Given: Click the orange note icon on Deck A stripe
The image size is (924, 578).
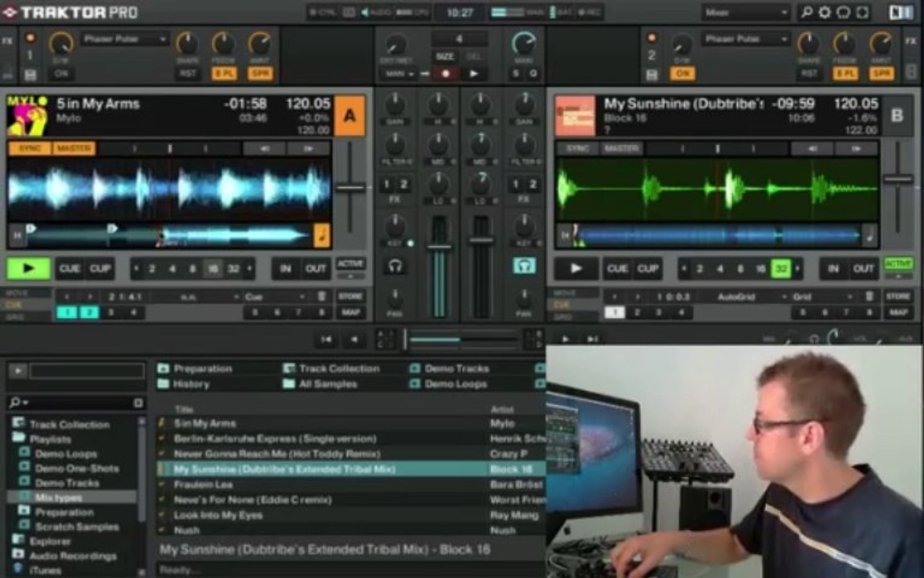Looking at the screenshot, I should click(x=322, y=235).
